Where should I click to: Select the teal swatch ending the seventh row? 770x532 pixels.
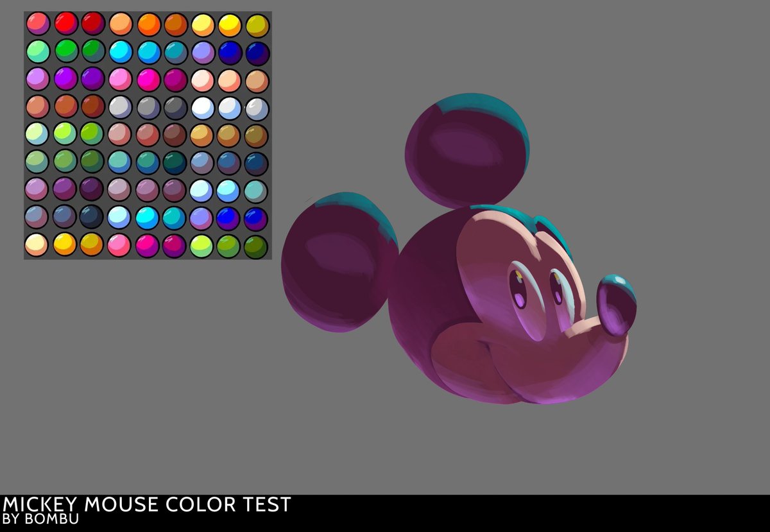(x=257, y=191)
